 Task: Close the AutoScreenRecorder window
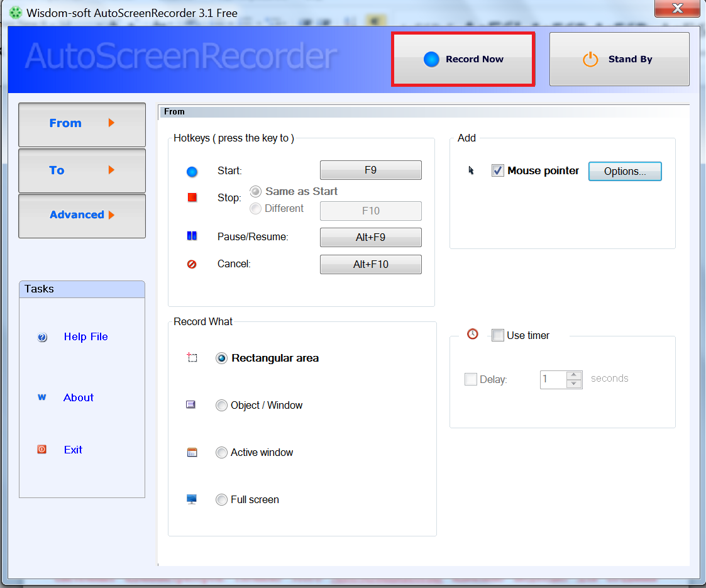(x=677, y=8)
